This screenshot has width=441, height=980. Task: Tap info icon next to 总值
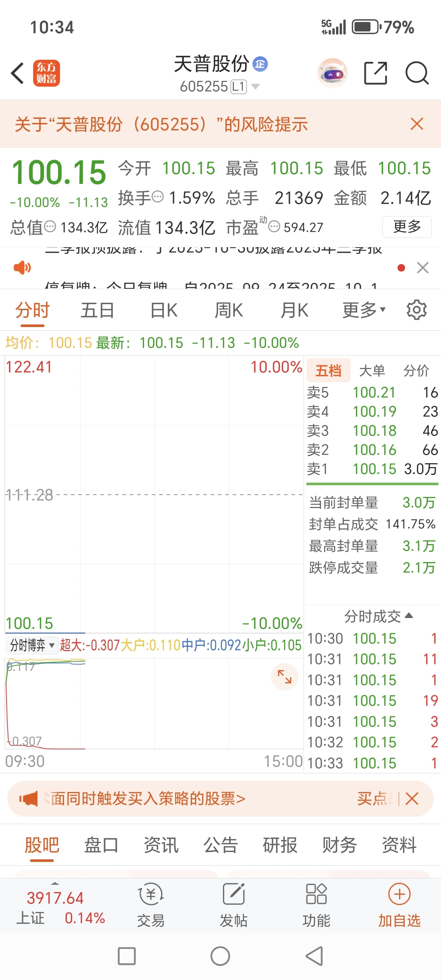coord(50,227)
